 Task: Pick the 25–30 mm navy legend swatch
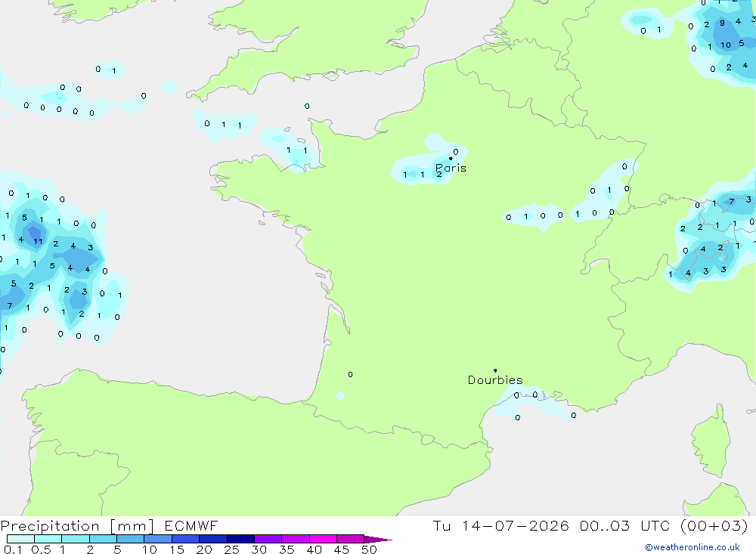coord(240,539)
